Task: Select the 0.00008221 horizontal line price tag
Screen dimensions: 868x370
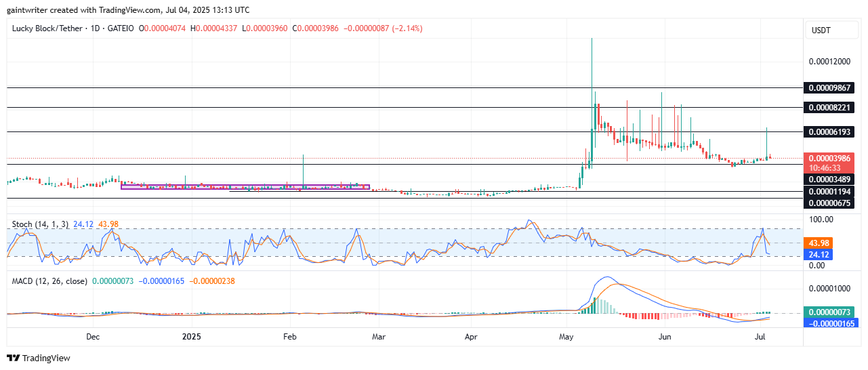Action: click(x=829, y=107)
